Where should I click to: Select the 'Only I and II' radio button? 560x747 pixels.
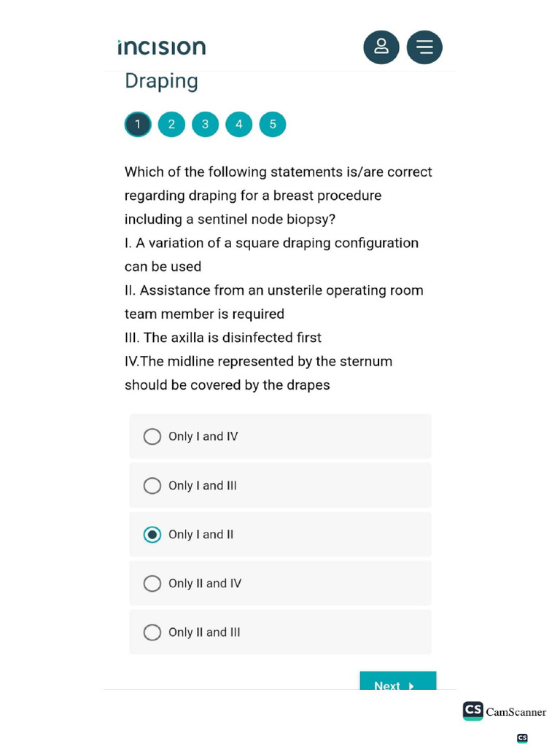pyautogui.click(x=152, y=535)
